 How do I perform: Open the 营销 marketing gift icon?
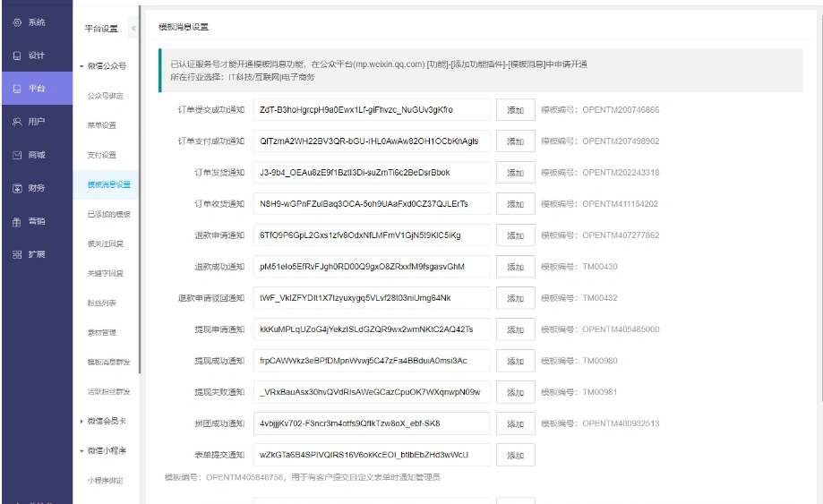tap(17, 221)
